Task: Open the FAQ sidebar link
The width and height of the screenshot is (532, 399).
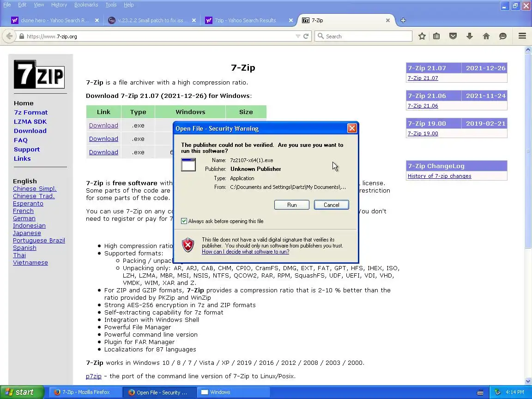Action: tap(21, 140)
